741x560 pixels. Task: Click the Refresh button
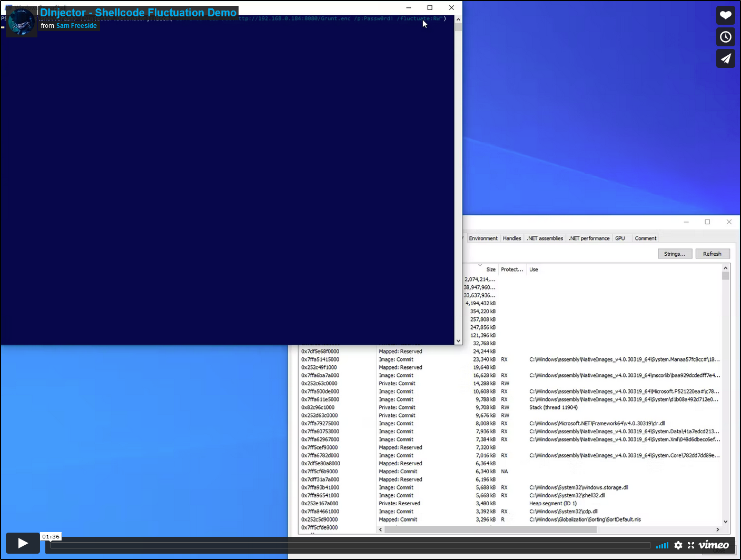pyautogui.click(x=712, y=254)
